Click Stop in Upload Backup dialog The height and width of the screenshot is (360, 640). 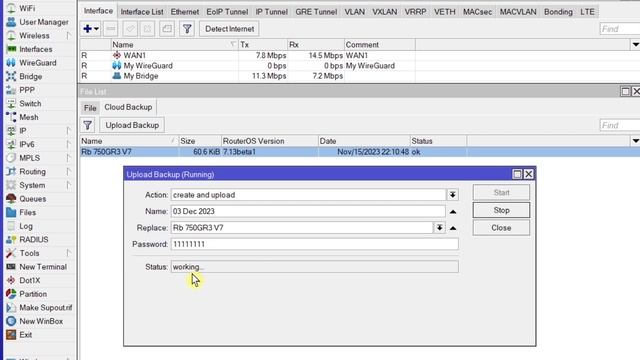(x=501, y=210)
